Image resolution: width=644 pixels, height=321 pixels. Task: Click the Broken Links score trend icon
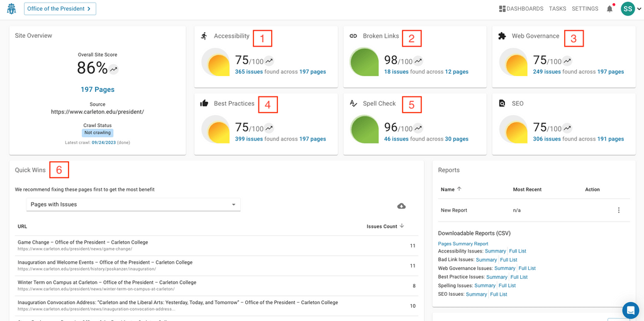point(418,61)
